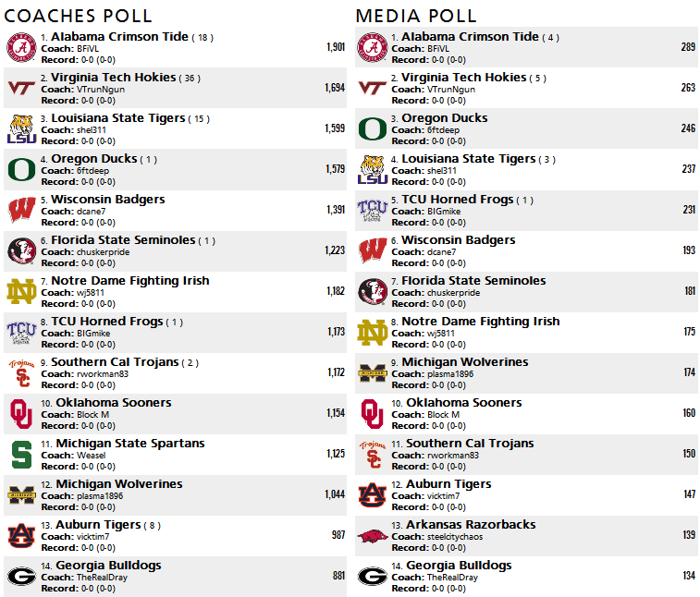Click Michigan State Spartans S logo
700x597 pixels.
(x=21, y=455)
